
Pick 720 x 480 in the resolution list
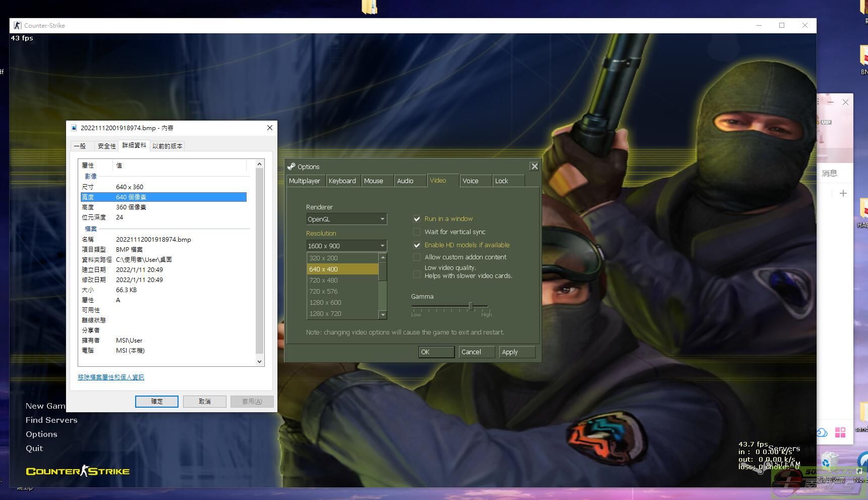point(342,280)
